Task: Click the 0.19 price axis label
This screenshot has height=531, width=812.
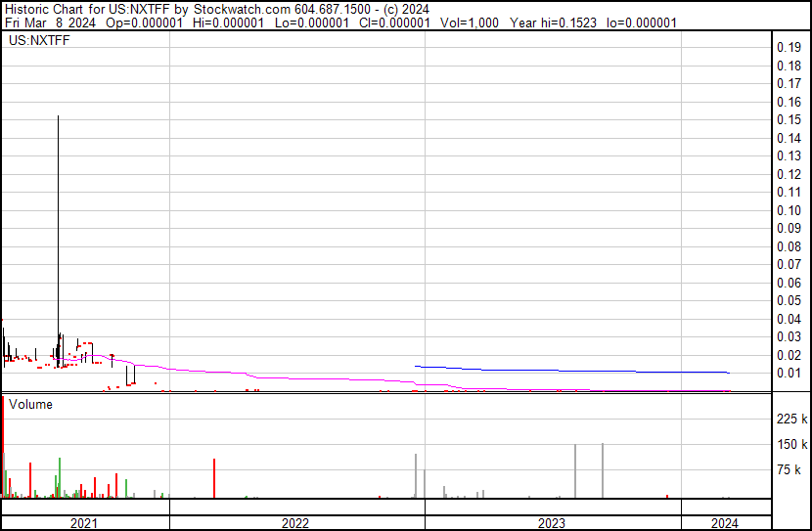Action: click(x=789, y=48)
